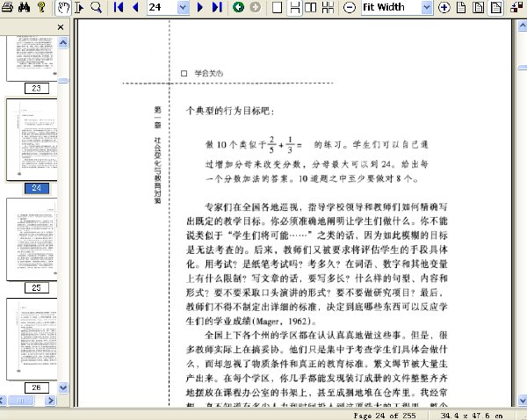The width and height of the screenshot is (527, 420).
Task: Click the greyed go-forward view button
Action: (x=256, y=7)
